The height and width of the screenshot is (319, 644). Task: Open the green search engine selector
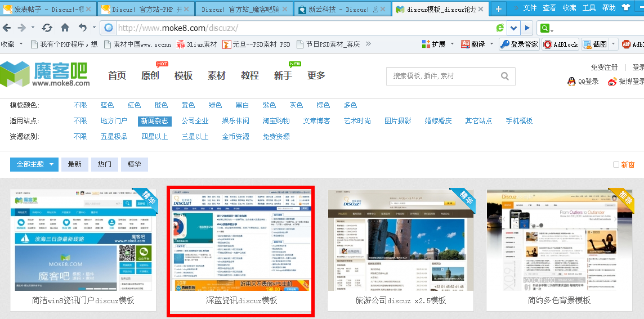[x=547, y=28]
